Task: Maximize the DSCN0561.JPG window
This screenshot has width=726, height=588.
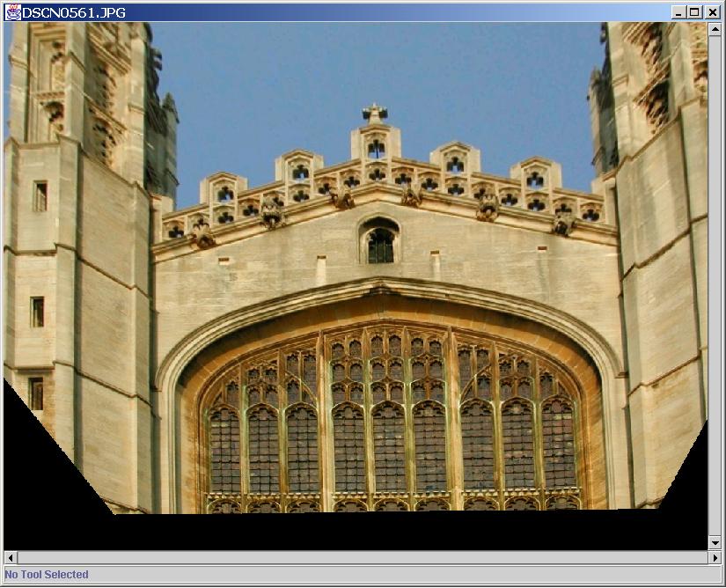Action: click(x=694, y=12)
